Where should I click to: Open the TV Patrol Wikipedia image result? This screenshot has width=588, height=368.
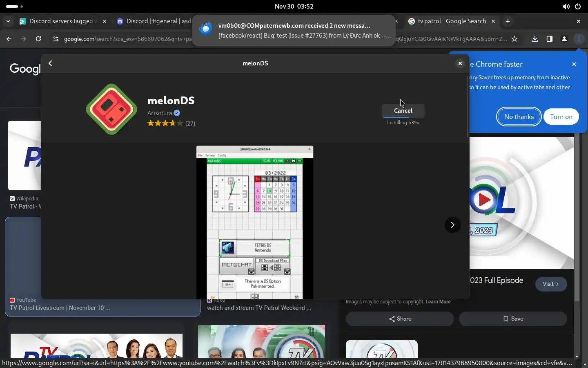pyautogui.click(x=24, y=166)
